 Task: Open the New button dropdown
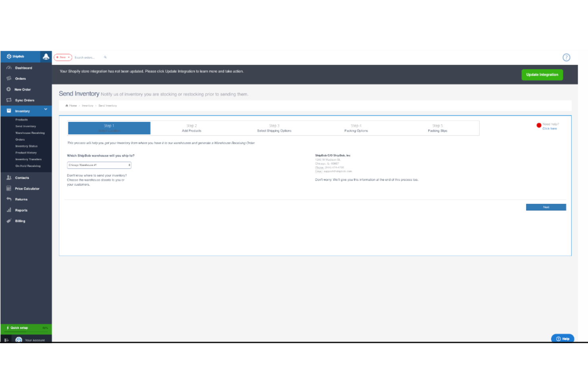(x=62, y=57)
